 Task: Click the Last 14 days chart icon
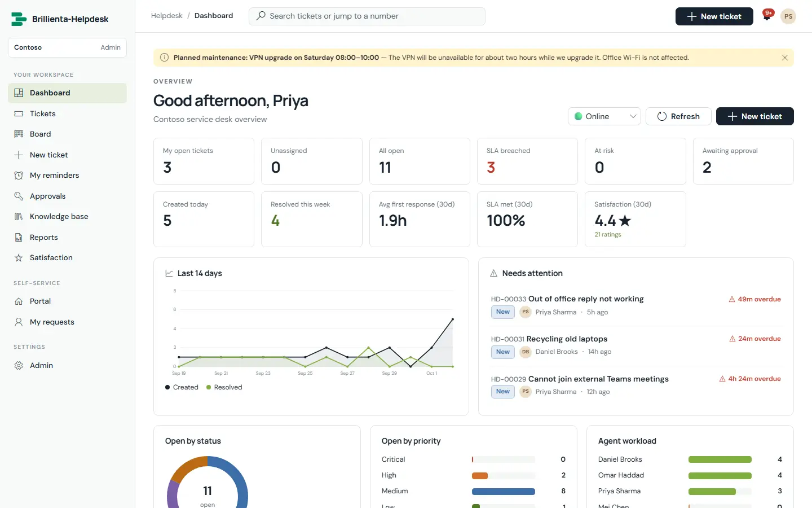pos(169,273)
